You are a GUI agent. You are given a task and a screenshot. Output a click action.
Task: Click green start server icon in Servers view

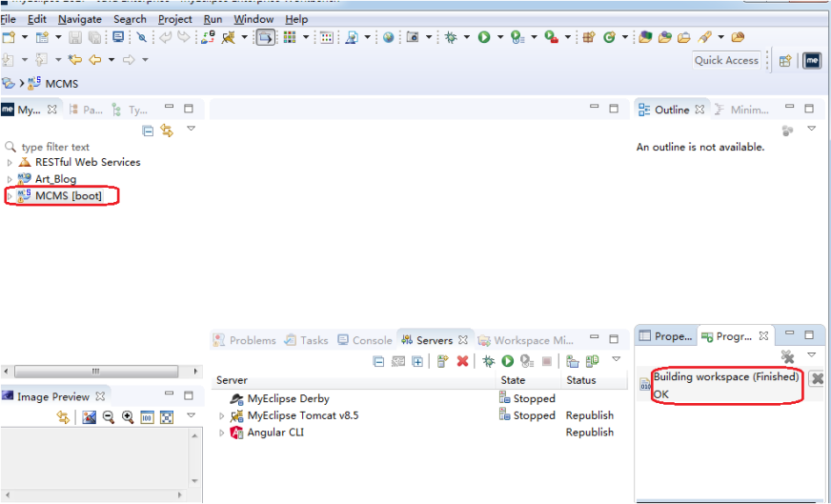pyautogui.click(x=508, y=361)
